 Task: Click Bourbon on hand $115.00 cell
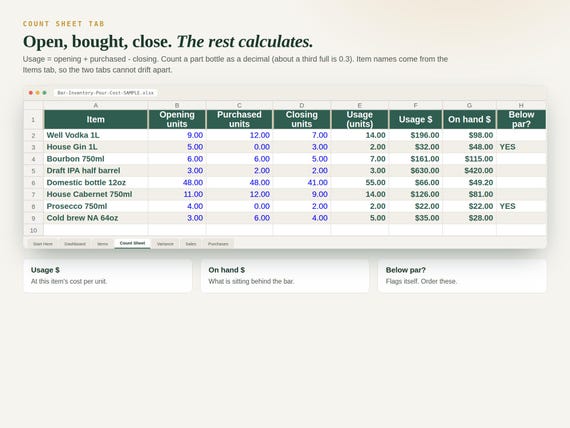point(469,159)
